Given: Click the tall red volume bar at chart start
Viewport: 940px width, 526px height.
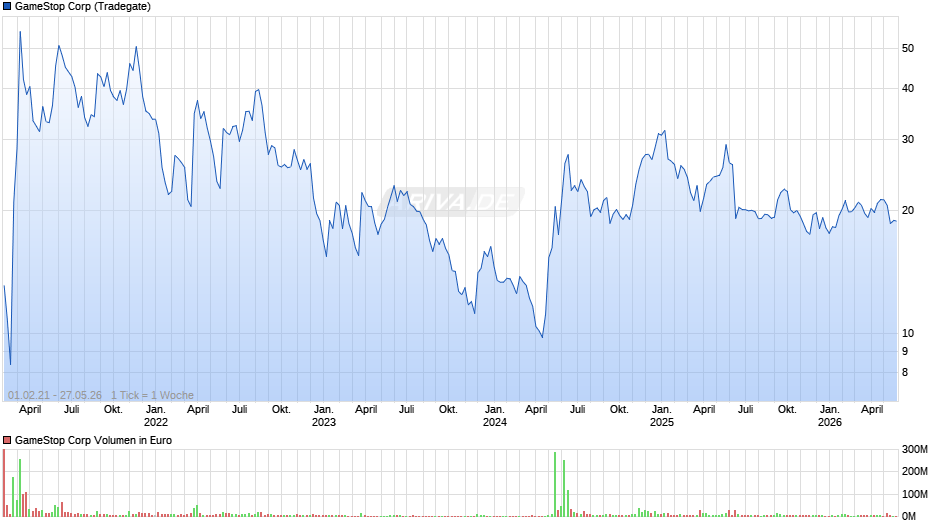Looking at the screenshot, I should coord(4,483).
